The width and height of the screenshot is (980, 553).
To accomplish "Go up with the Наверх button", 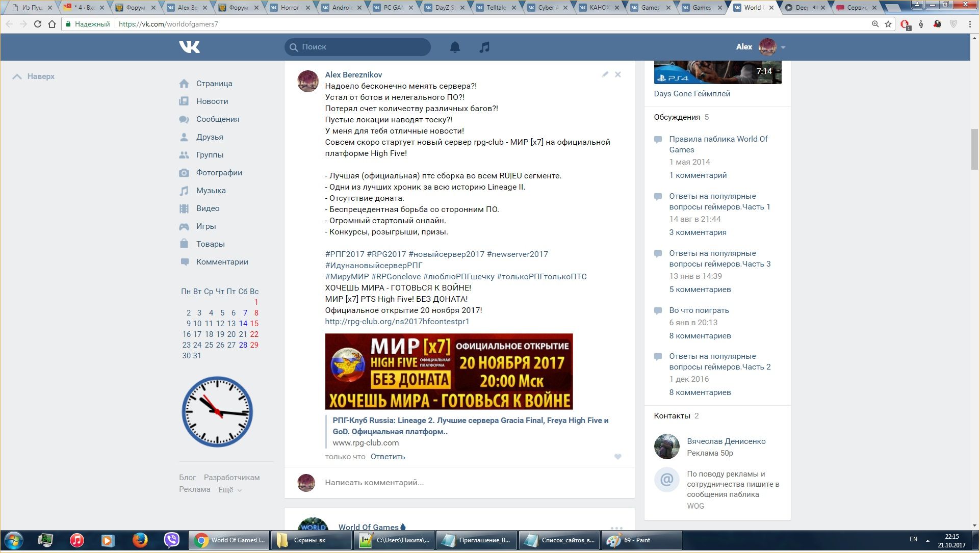I will coord(34,76).
